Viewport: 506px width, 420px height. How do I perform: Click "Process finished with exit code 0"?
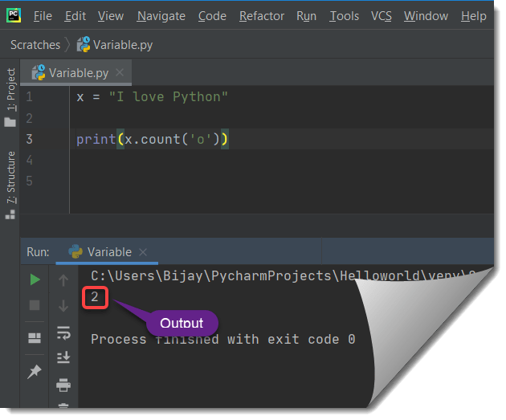click(x=223, y=340)
